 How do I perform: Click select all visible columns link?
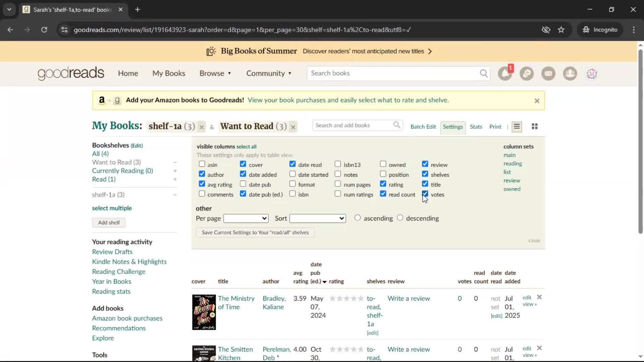click(x=246, y=147)
